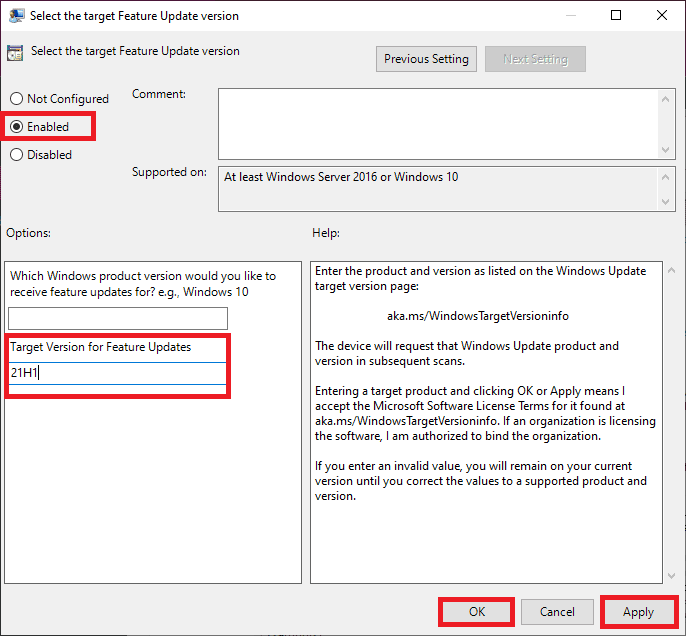
Task: Click the OK button
Action: pyautogui.click(x=476, y=612)
